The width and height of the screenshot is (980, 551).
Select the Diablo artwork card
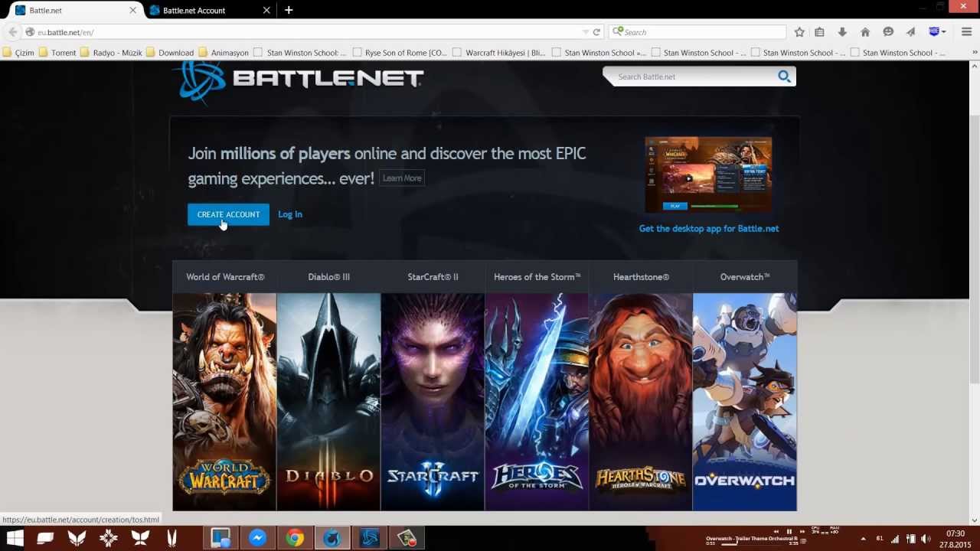tap(328, 402)
